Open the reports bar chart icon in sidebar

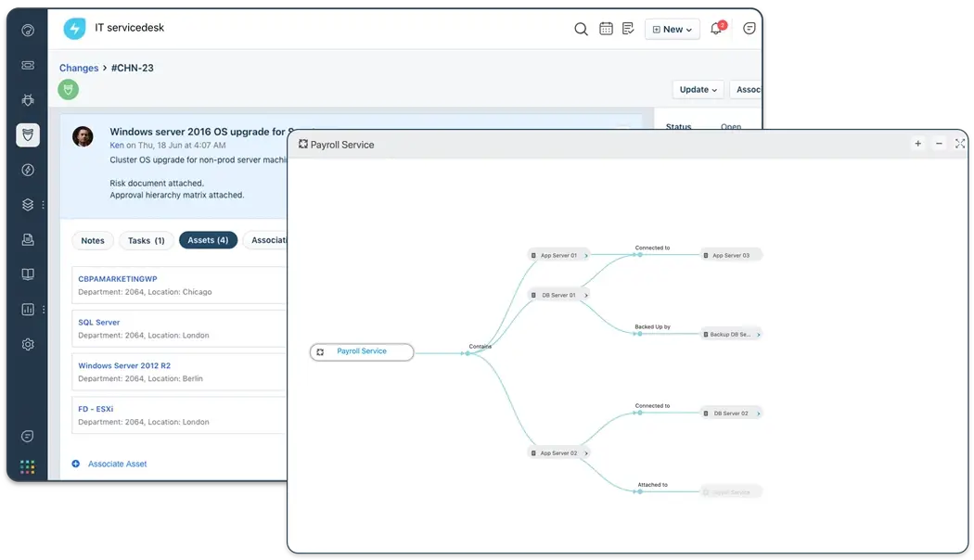28,309
